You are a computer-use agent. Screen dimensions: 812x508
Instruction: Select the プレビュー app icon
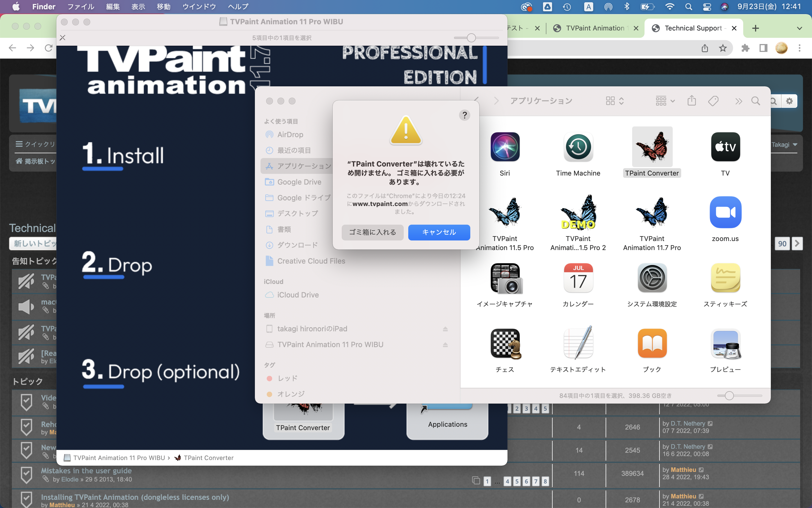725,343
